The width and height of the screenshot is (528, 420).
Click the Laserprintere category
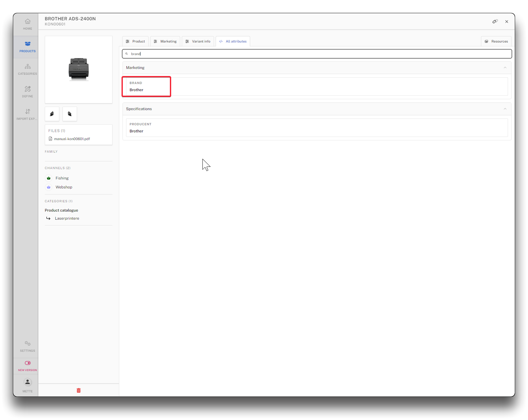point(67,218)
